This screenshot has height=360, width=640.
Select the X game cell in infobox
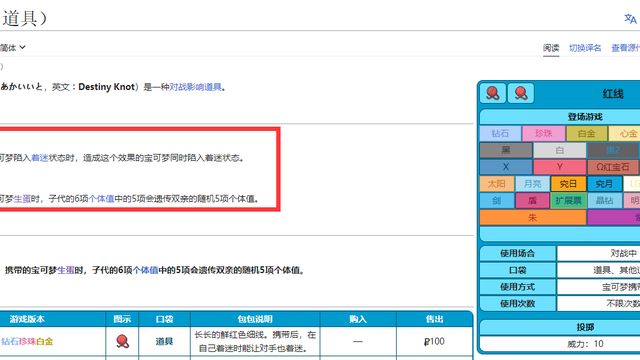(x=506, y=167)
